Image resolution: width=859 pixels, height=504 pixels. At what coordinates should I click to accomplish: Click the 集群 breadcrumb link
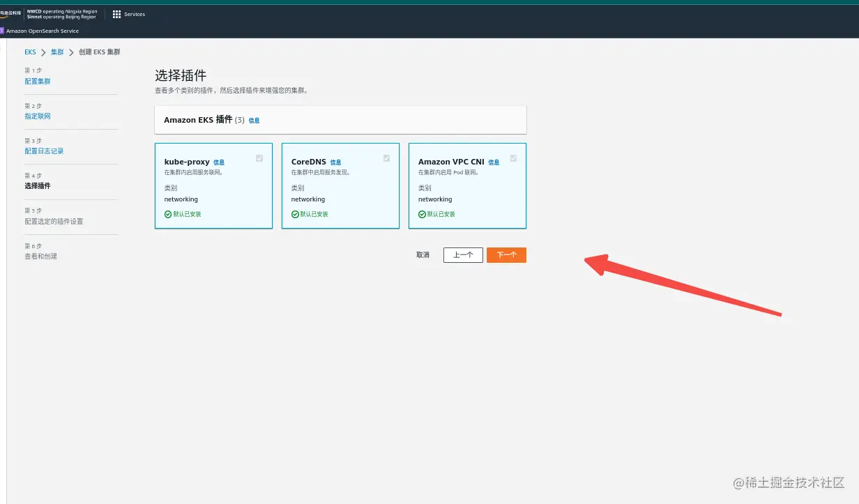[57, 52]
